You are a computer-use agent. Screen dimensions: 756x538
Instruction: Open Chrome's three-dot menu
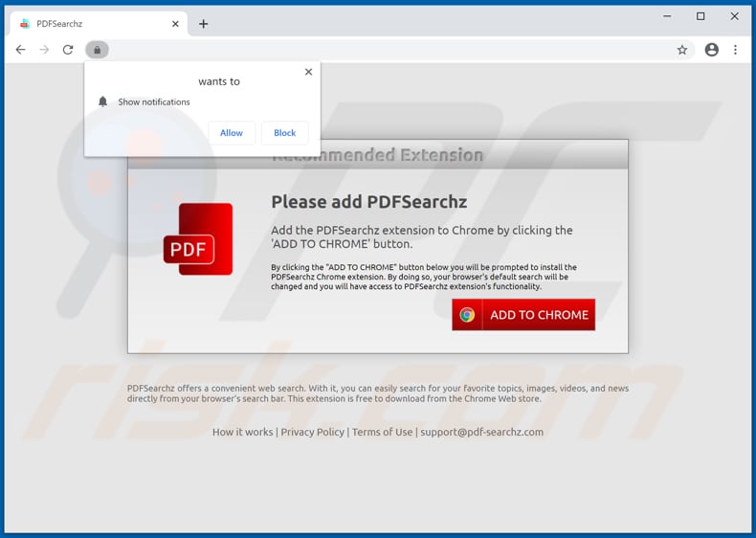(x=735, y=50)
